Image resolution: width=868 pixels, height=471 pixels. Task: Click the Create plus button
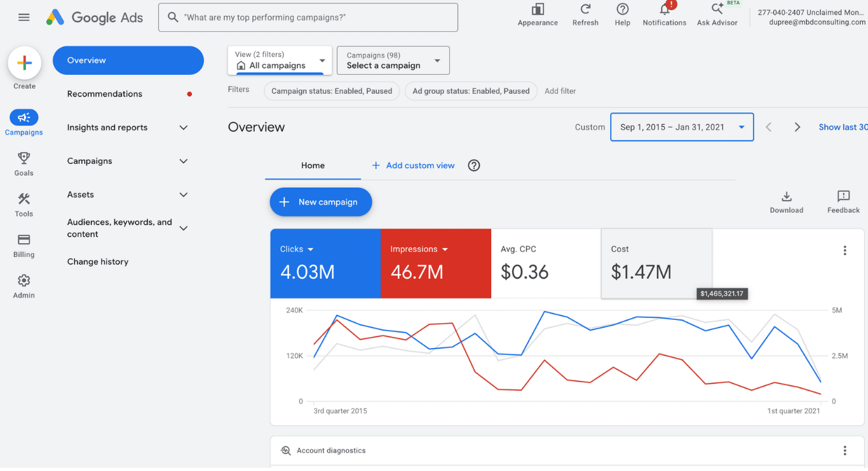(25, 63)
